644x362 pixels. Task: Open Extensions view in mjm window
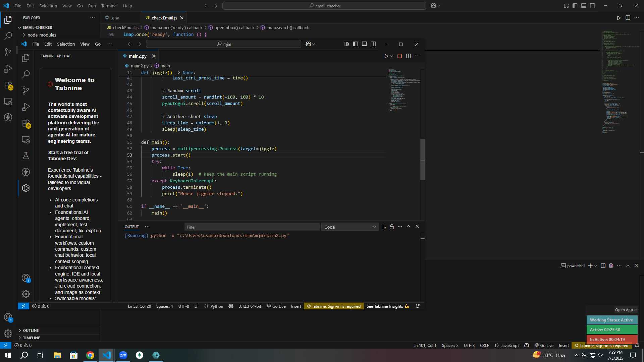tap(26, 123)
